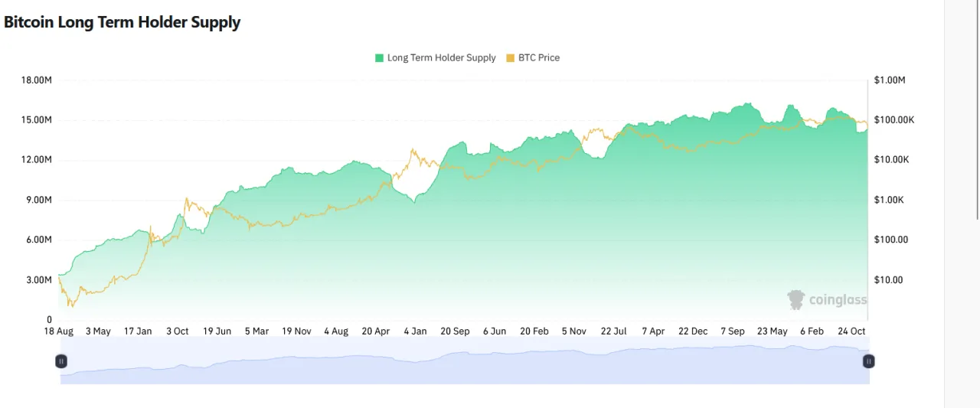Click the 18 Aug date label on the x-axis
The image size is (980, 408).
[x=59, y=331]
